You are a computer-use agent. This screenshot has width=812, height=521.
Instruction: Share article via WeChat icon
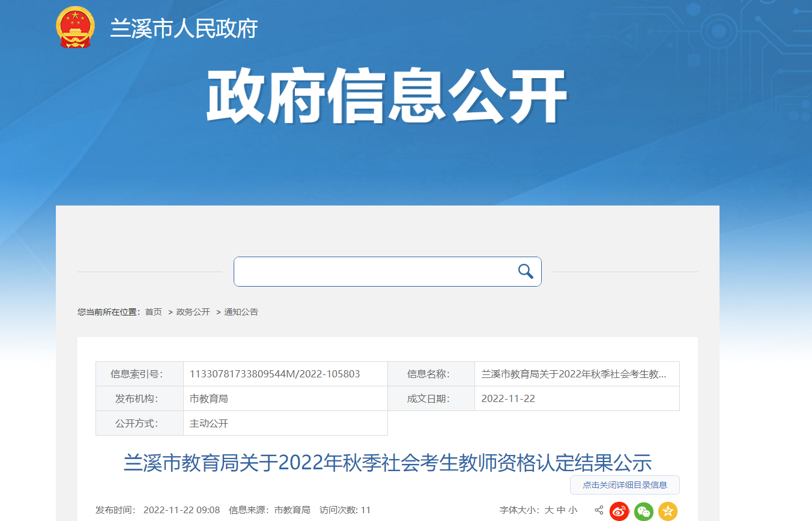[x=644, y=511]
